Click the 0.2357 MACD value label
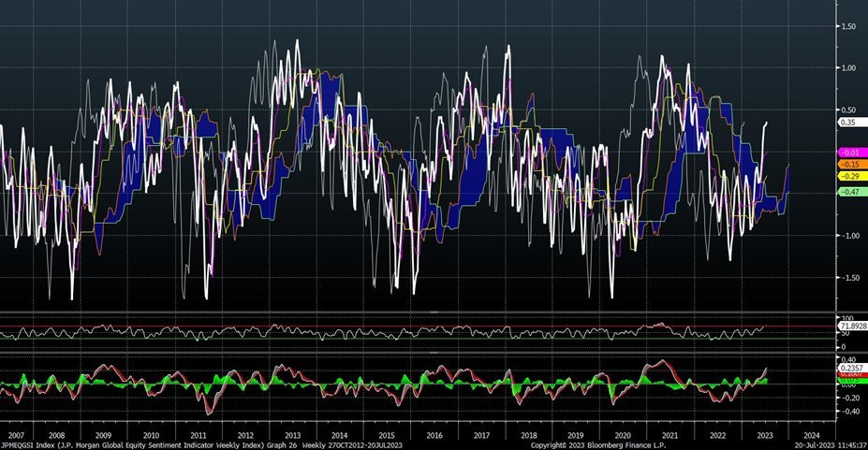868x450 pixels. click(851, 369)
